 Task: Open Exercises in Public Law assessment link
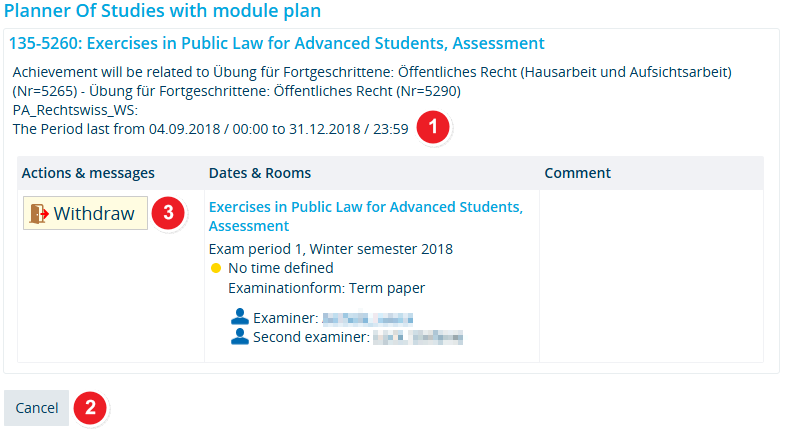365,216
